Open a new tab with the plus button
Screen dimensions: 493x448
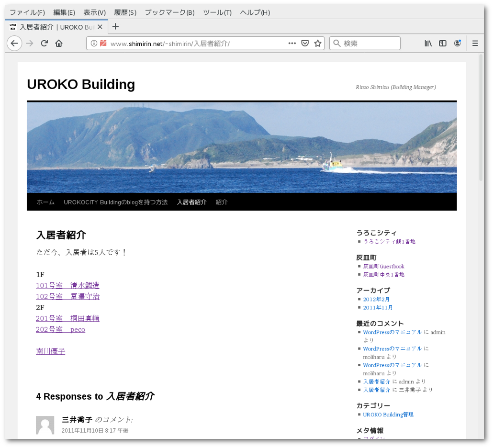click(115, 27)
